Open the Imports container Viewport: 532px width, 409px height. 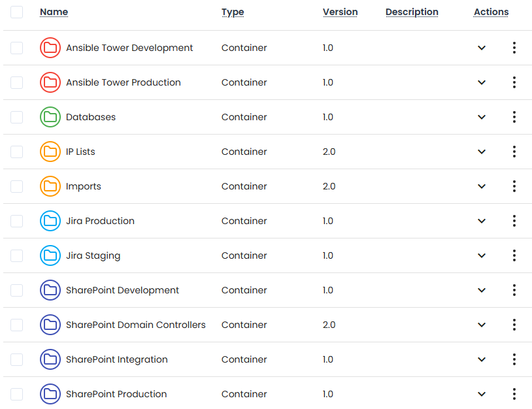[x=83, y=186]
